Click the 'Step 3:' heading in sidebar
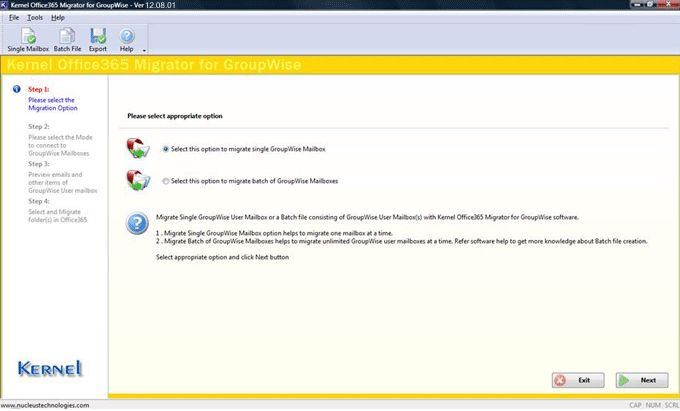680x411 pixels. pyautogui.click(x=39, y=164)
